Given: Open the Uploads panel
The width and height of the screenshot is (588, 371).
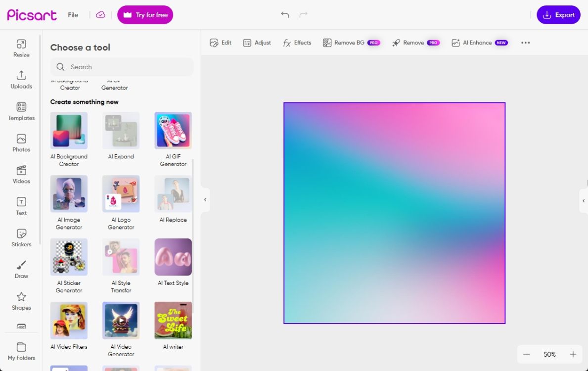Looking at the screenshot, I should click(21, 79).
